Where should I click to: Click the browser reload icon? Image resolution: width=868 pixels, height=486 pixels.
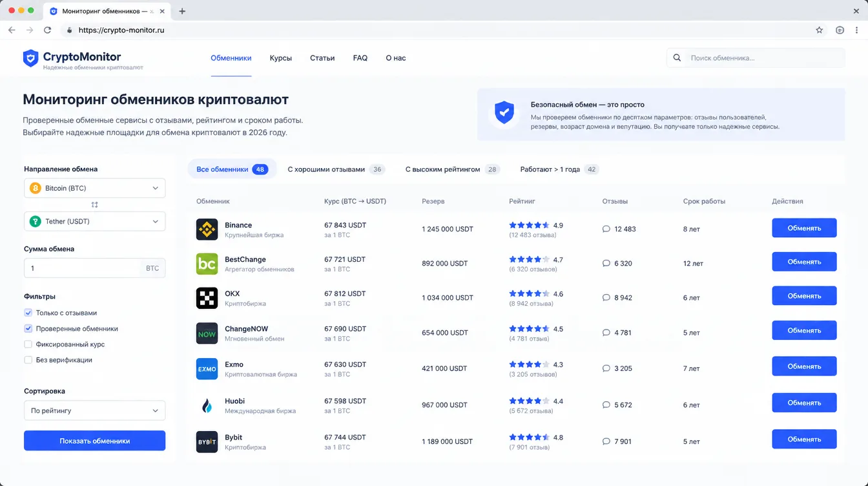tap(47, 30)
